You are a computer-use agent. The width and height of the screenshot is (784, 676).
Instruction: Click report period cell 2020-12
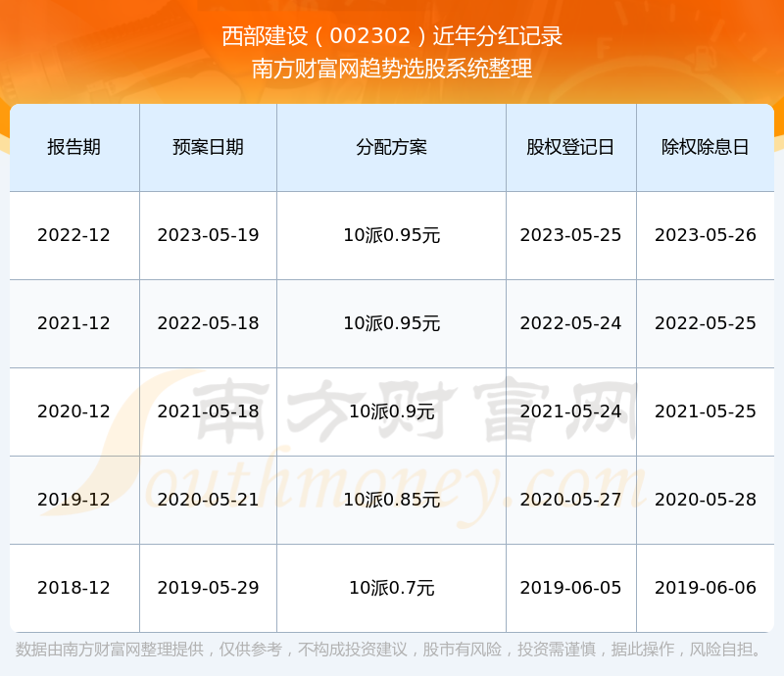(x=74, y=411)
